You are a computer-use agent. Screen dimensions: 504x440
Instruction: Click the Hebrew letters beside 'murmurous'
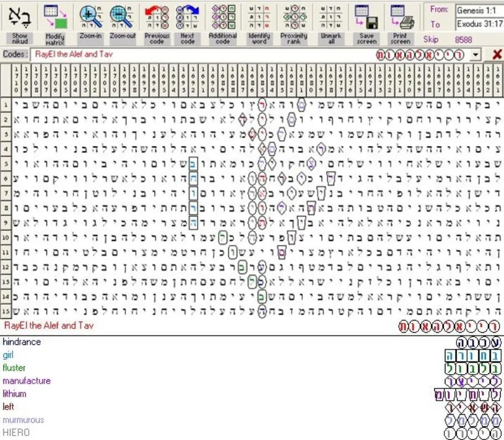coord(473,421)
